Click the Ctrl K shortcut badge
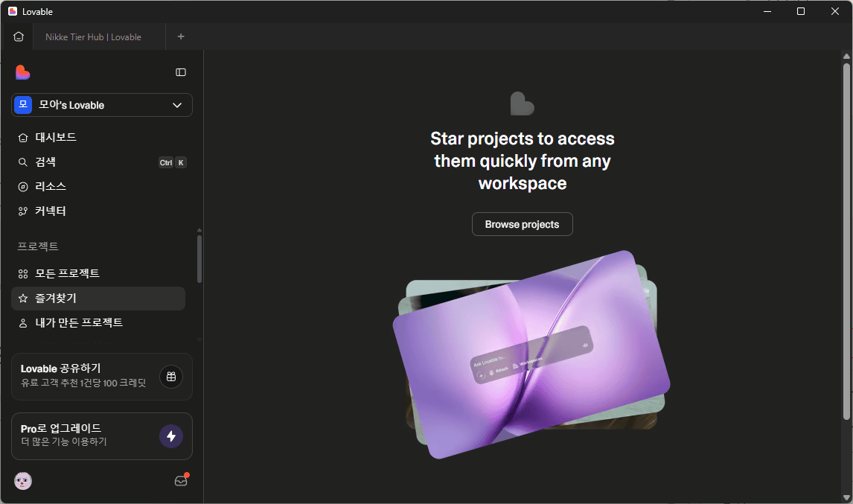This screenshot has height=504, width=853. pos(173,163)
